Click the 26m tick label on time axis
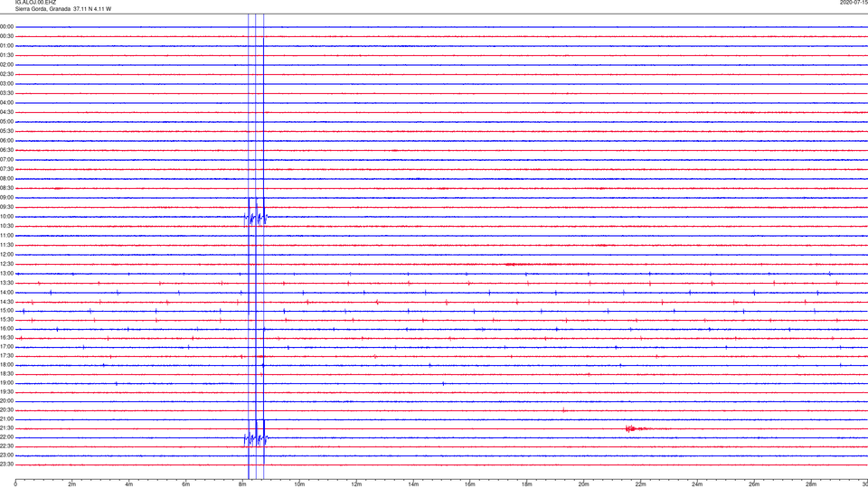868x488 pixels. (x=754, y=484)
